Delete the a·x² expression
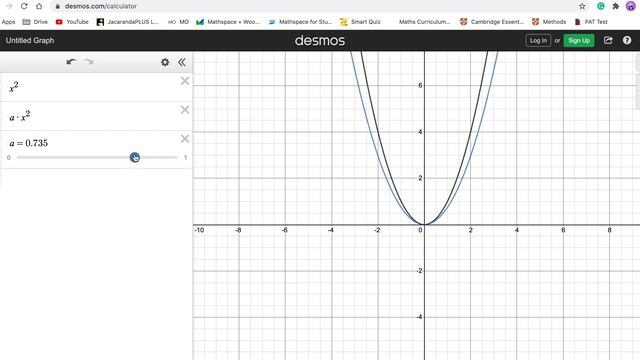The image size is (640, 360). (x=185, y=110)
